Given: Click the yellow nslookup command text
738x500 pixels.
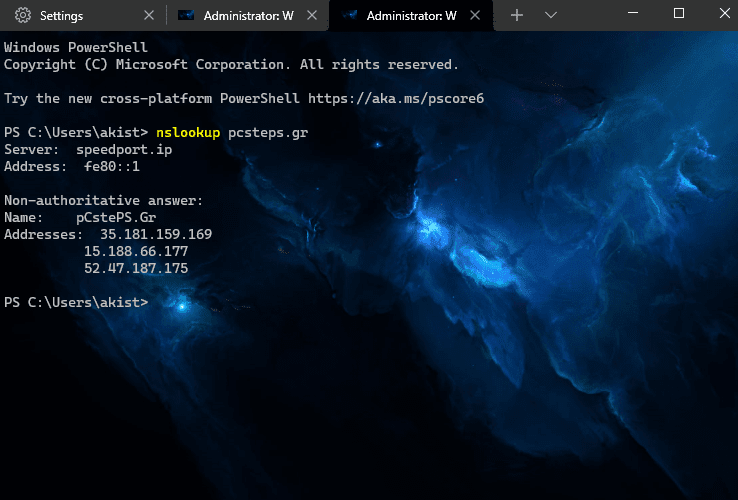Looking at the screenshot, I should tap(188, 132).
